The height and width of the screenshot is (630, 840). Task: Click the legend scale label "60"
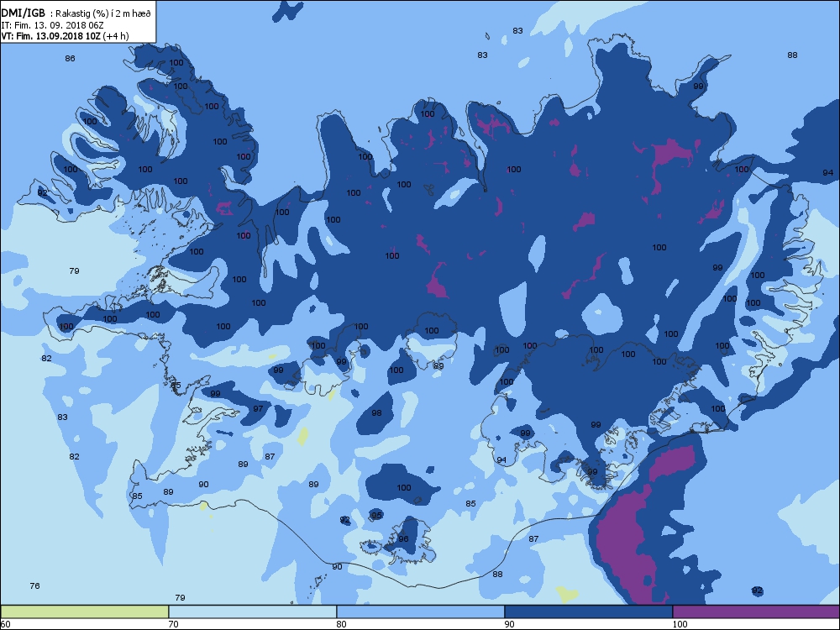(x=5, y=624)
